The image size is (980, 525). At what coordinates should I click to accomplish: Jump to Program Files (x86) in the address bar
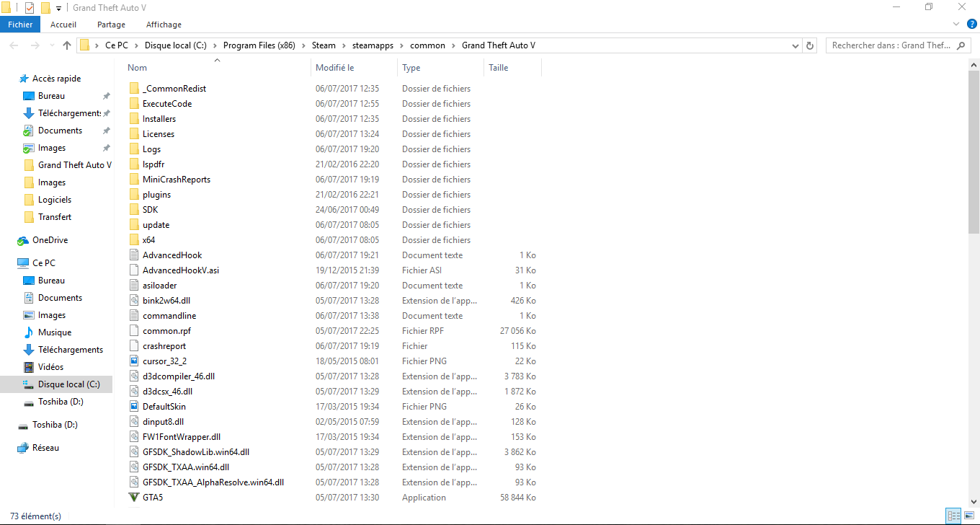(259, 45)
